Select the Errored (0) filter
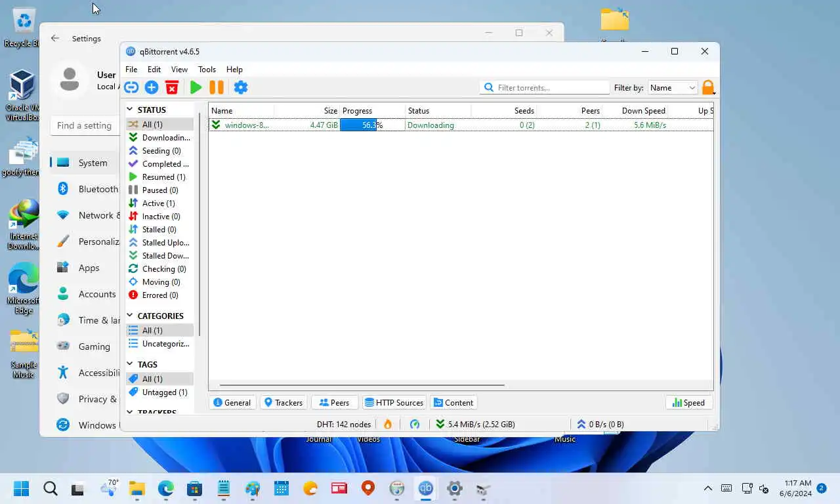The height and width of the screenshot is (504, 840). click(159, 295)
